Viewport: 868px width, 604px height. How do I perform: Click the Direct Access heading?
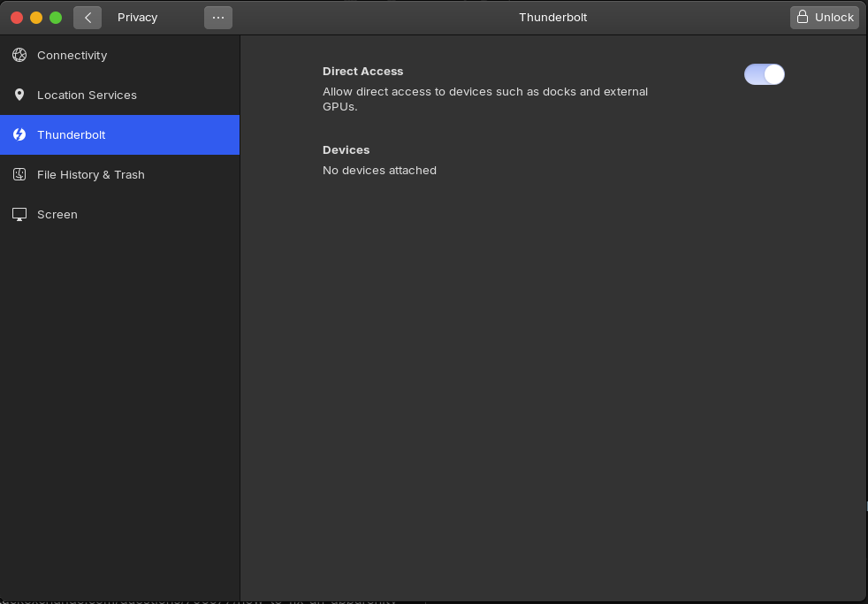click(x=362, y=72)
